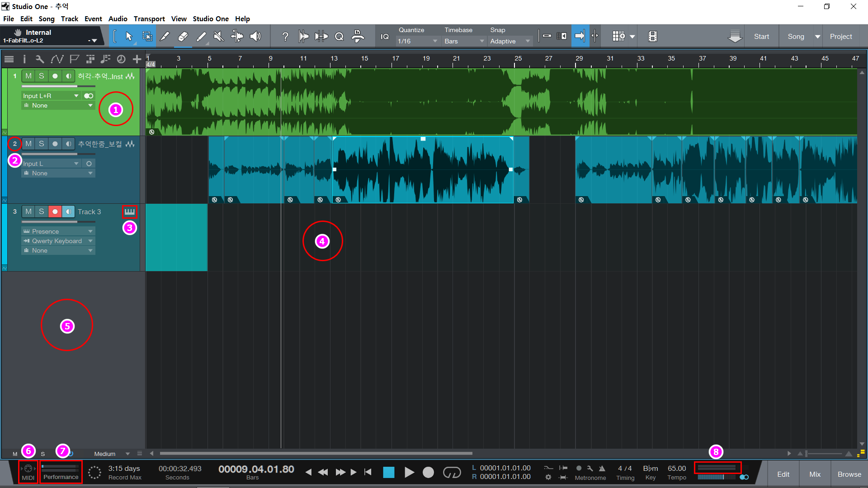Select the Arrow tool in toolbar
Viewport: 868px width, 488px height.
[x=129, y=37]
